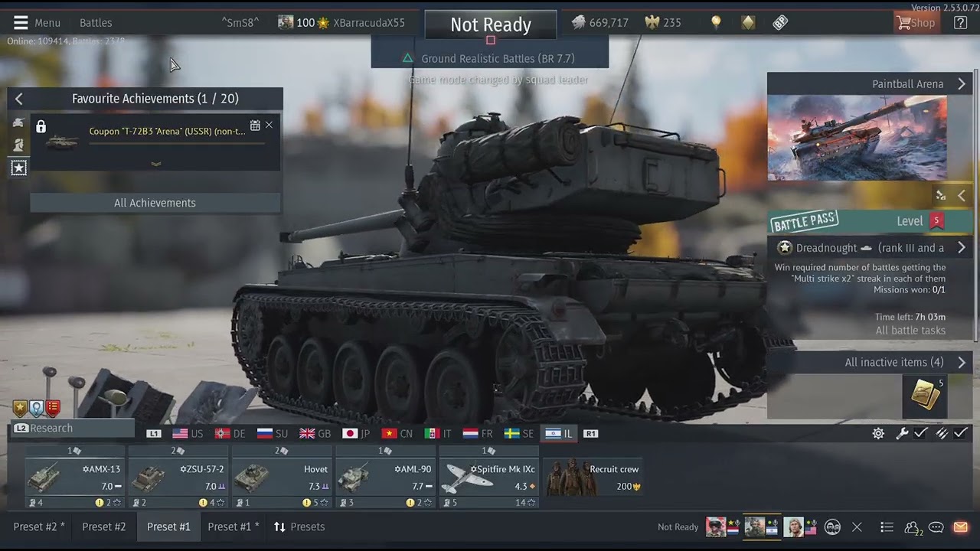Select the star favourites icon in sidebar
Viewport: 980px width, 551px height.
(18, 168)
